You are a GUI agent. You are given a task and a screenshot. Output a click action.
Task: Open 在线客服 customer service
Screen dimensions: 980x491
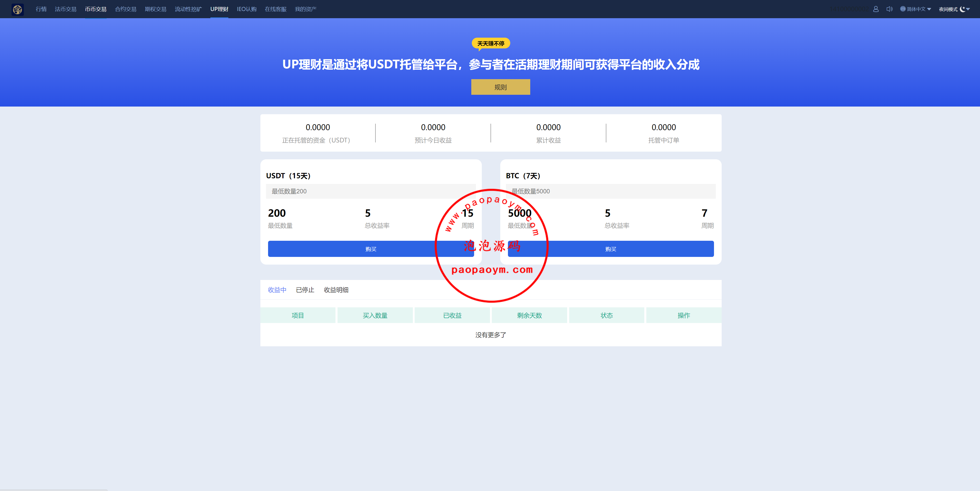(275, 9)
